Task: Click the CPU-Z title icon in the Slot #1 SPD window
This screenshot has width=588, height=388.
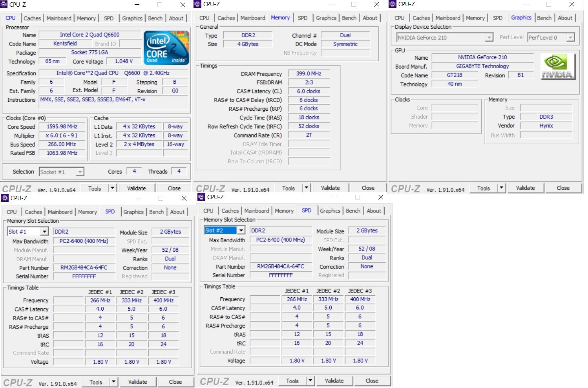Action: click(5, 198)
